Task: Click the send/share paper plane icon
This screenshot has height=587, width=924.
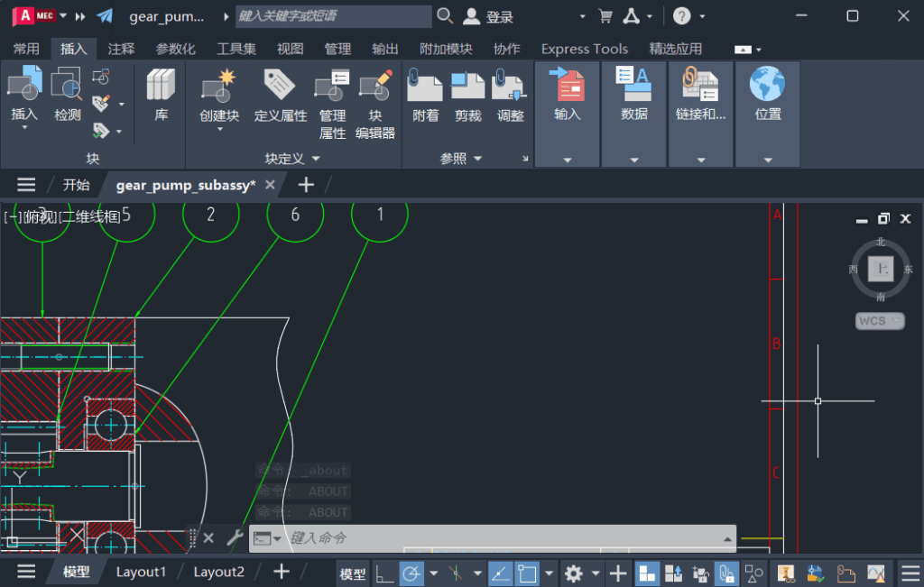Action: [x=105, y=16]
